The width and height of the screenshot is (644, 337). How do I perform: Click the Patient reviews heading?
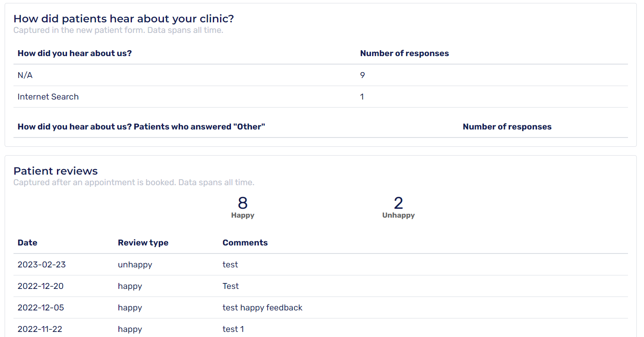tap(56, 171)
